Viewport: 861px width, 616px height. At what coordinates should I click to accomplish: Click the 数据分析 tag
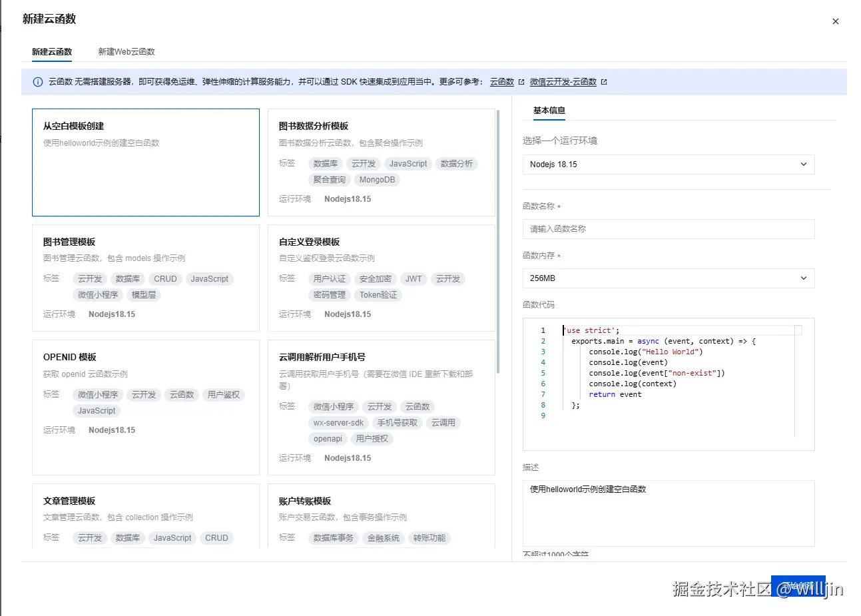[x=457, y=164]
